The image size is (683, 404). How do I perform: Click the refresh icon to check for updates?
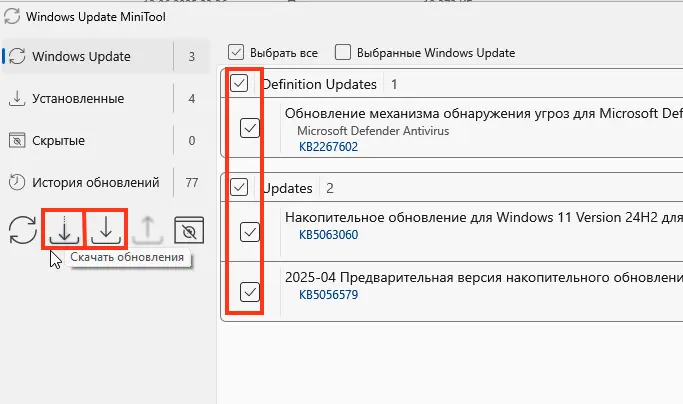coord(20,230)
